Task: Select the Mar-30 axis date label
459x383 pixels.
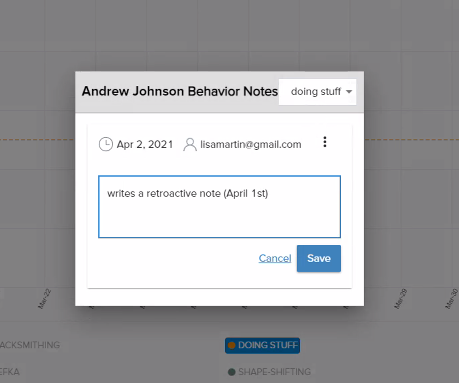Action: coord(452,299)
